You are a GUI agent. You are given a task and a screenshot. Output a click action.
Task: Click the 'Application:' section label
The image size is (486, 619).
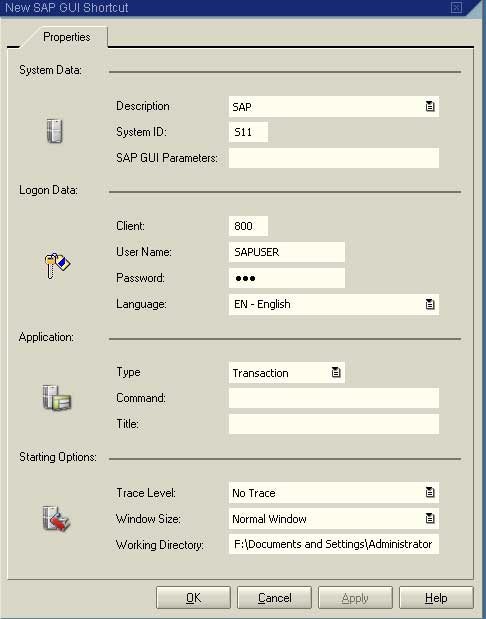pyautogui.click(x=46, y=337)
